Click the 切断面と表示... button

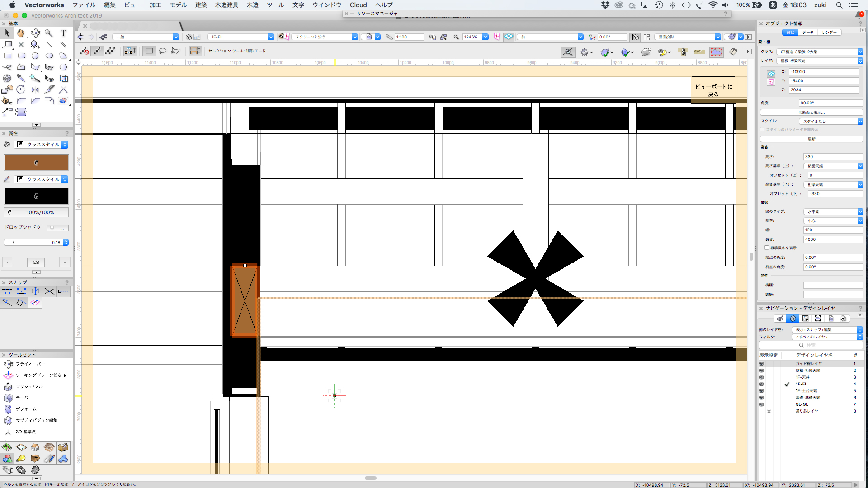pos(811,112)
